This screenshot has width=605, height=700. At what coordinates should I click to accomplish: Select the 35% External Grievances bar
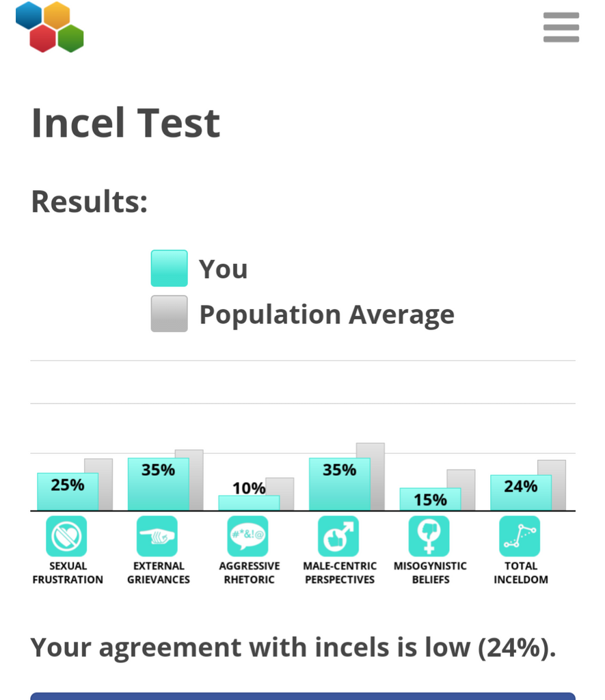pos(159,484)
